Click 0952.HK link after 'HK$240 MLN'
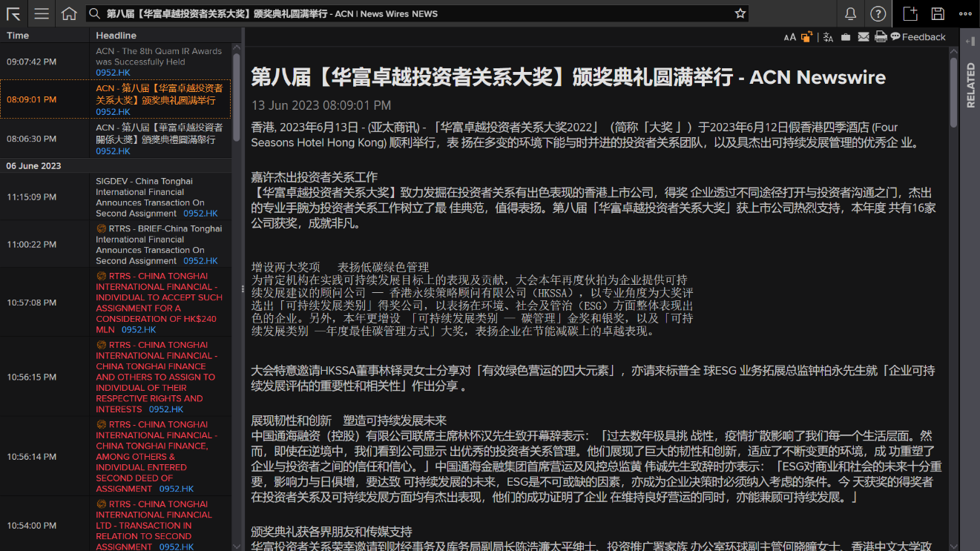 [139, 329]
